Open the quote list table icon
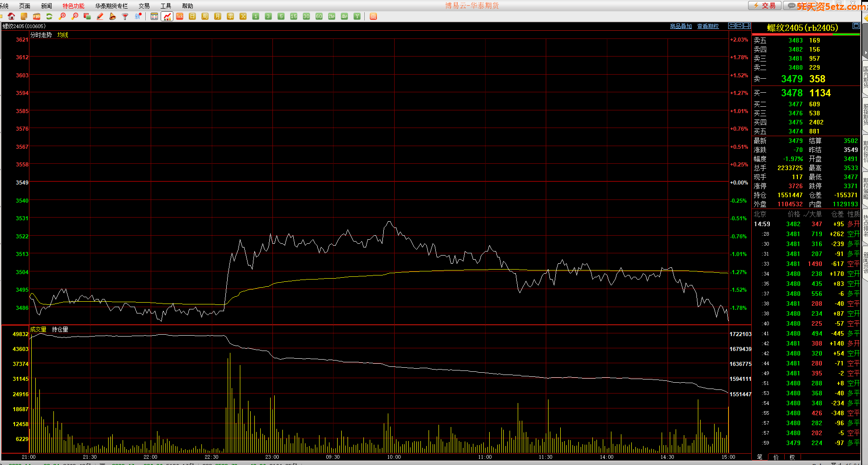The width and height of the screenshot is (868, 465). point(154,16)
